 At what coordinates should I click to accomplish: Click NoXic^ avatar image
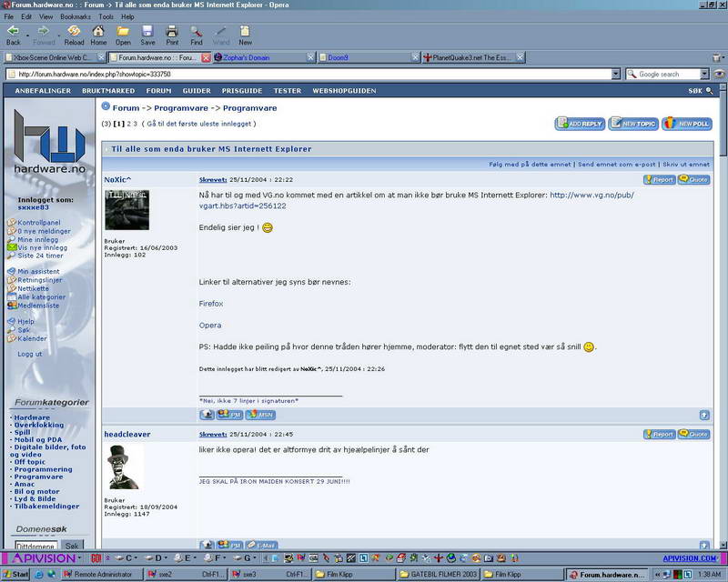pos(126,210)
